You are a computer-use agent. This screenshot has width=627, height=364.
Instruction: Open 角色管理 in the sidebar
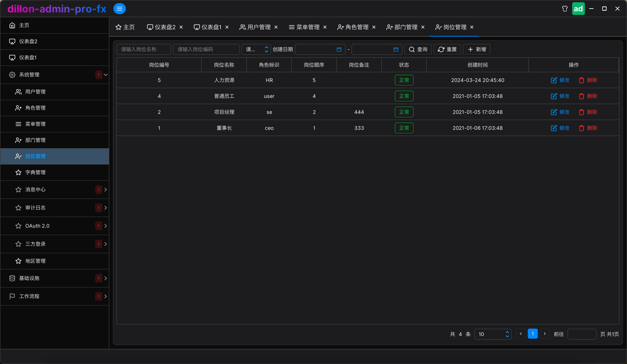click(x=55, y=108)
